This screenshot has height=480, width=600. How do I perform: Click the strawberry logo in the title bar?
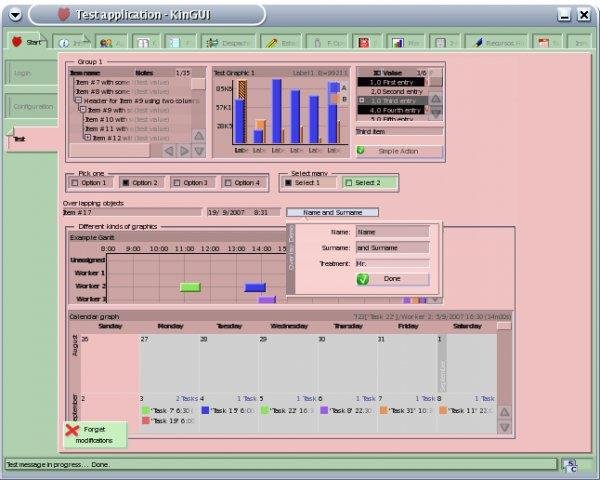coord(64,15)
